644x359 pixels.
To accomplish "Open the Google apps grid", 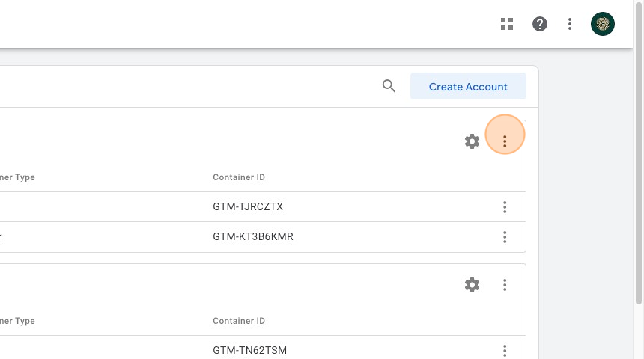I will tap(507, 24).
